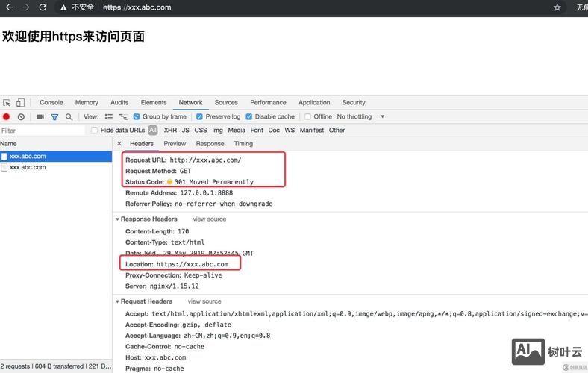
Task: Uncheck the Preserve log checkbox
Action: (199, 117)
